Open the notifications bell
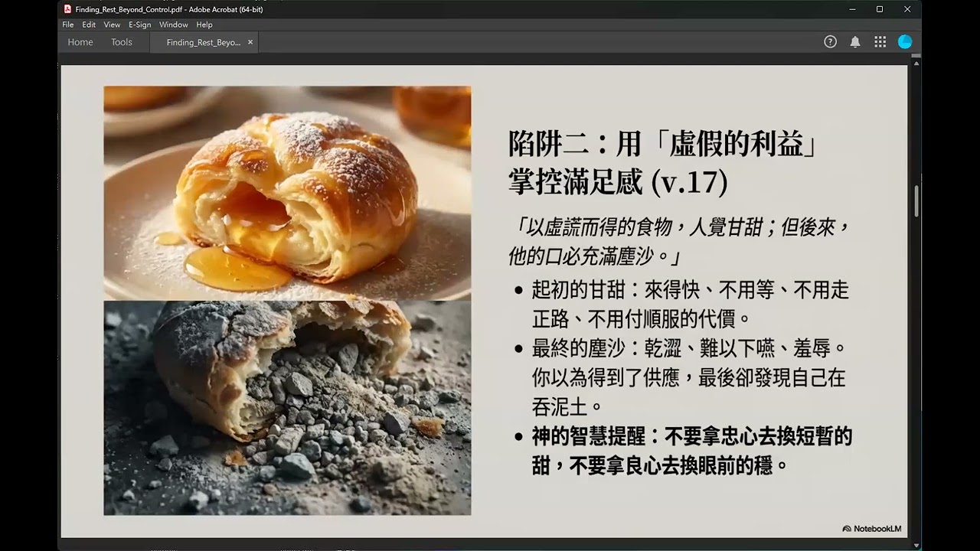The width and height of the screenshot is (980, 551). tap(855, 42)
